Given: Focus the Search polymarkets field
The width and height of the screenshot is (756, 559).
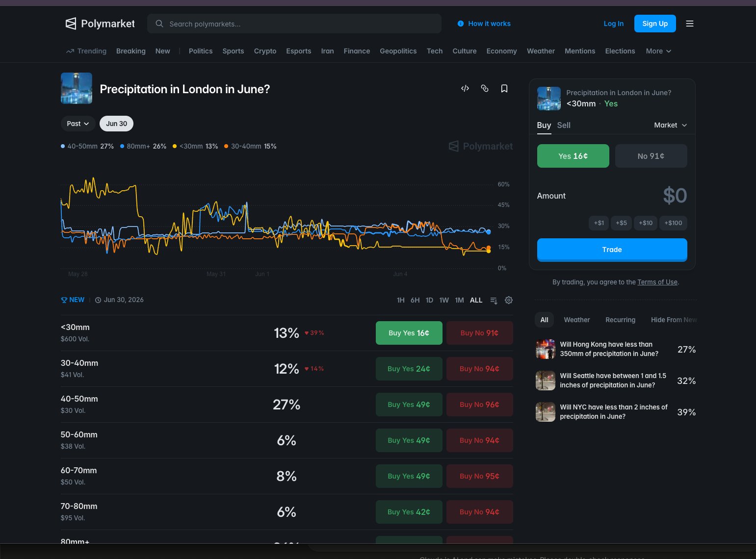Looking at the screenshot, I should (294, 24).
